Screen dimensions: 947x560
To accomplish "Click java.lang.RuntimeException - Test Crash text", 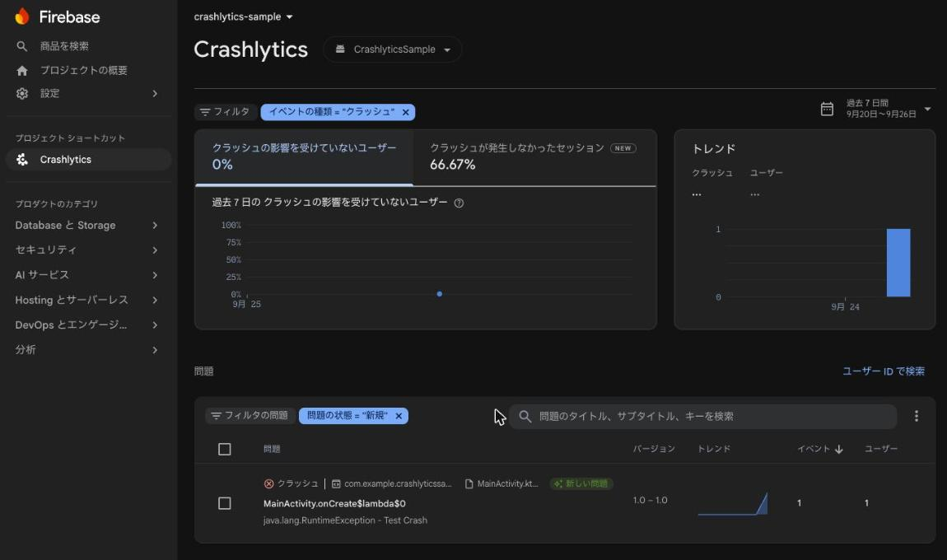I will (345, 520).
